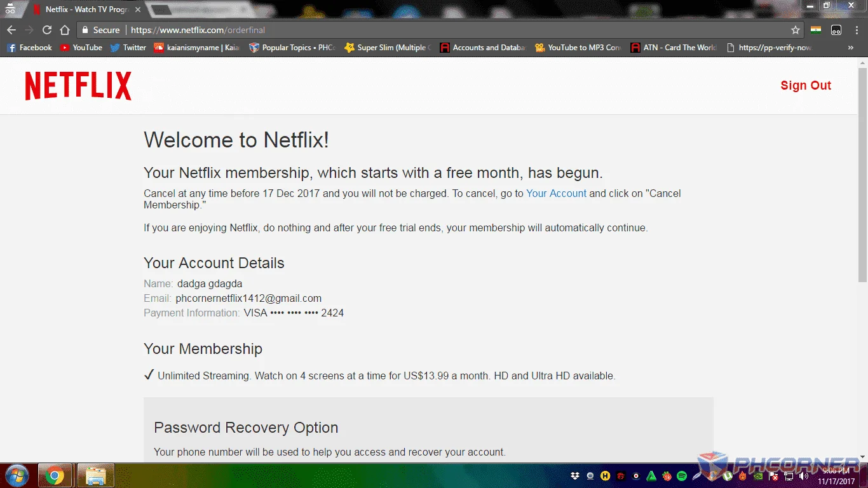The image size is (868, 488).
Task: Open the YouTube bookmark
Action: 81,48
